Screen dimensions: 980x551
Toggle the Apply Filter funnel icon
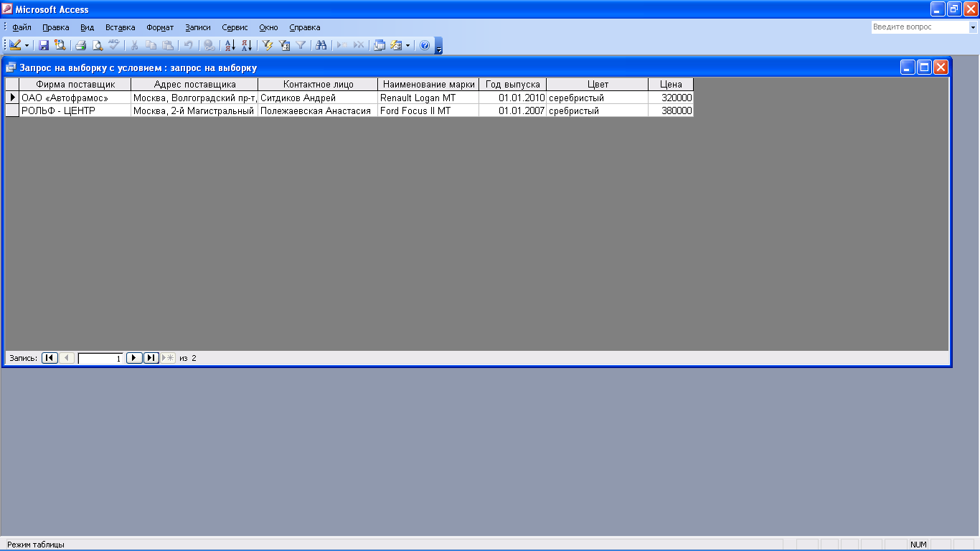click(301, 45)
